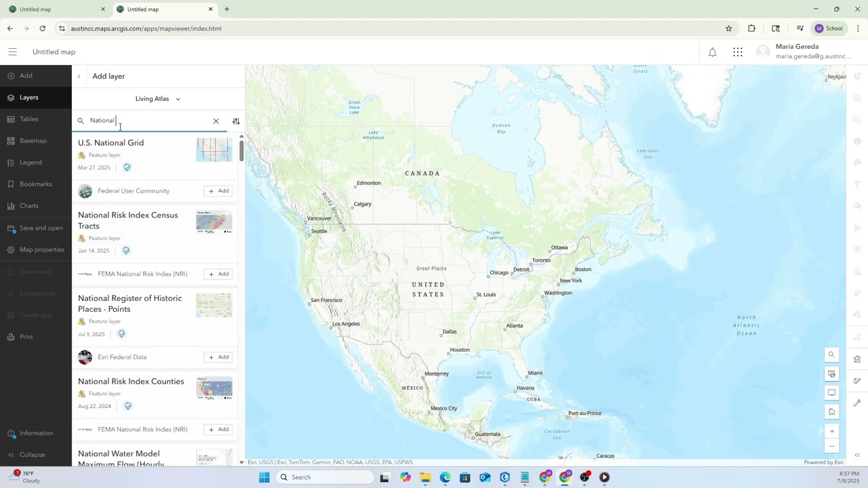Open National Register of Historic Places title

tap(130, 304)
